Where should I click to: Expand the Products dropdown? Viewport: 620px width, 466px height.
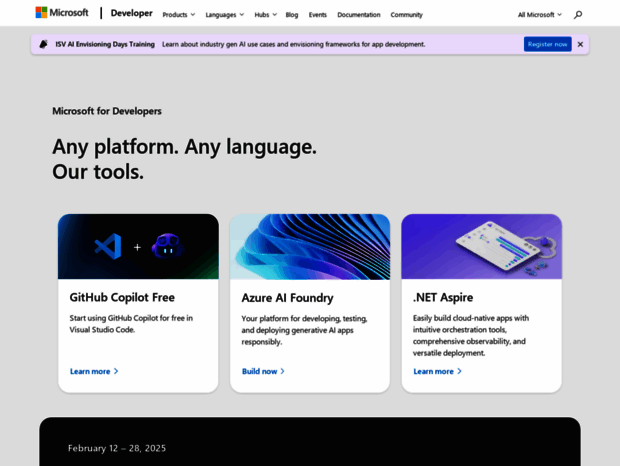pos(179,15)
